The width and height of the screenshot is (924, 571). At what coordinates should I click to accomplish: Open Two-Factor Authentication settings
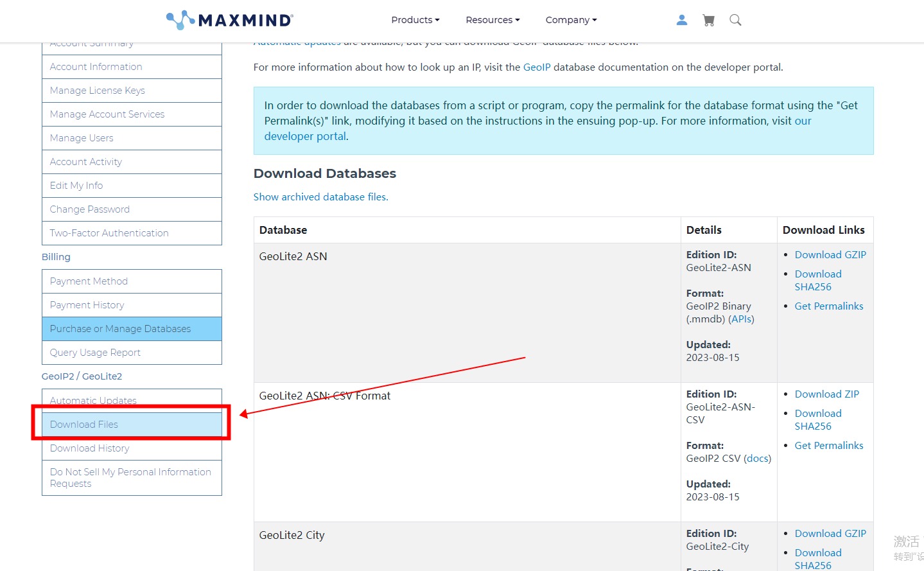132,233
